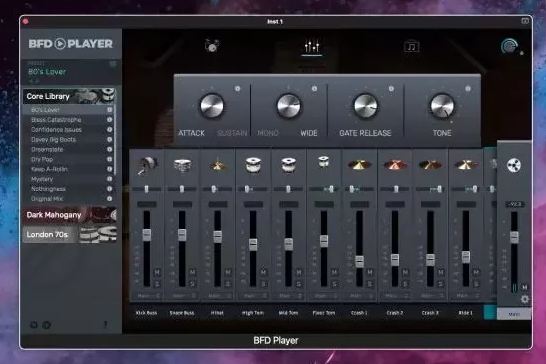Image resolution: width=546 pixels, height=364 pixels.
Task: Switch to the mixer view tab
Action: pos(312,47)
